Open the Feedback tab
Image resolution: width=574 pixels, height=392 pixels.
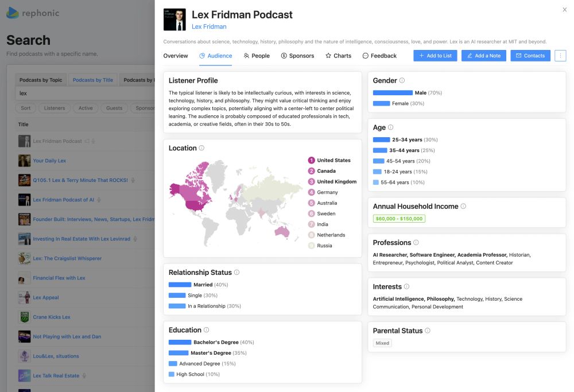(x=379, y=56)
